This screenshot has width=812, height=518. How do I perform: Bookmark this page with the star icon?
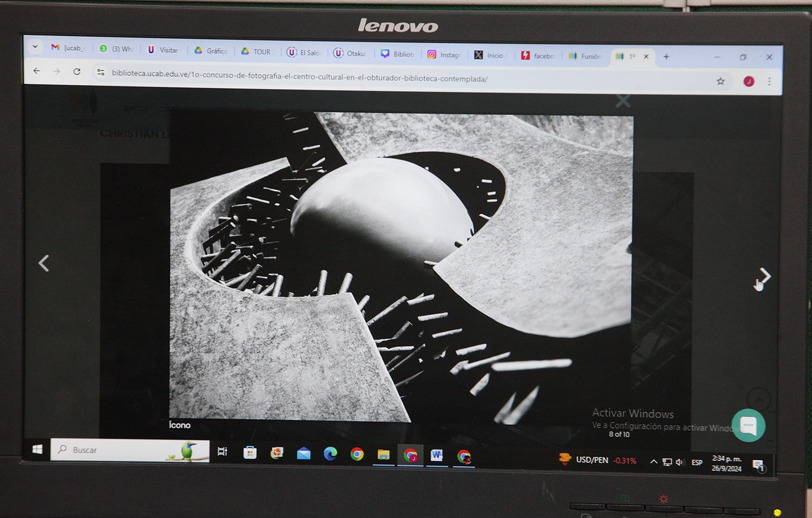(721, 81)
